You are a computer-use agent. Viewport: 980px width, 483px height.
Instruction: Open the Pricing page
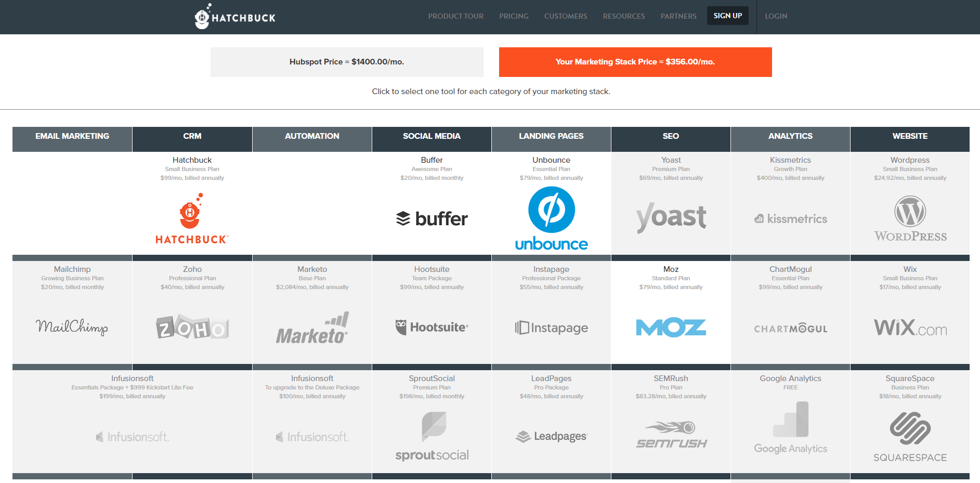coord(514,16)
